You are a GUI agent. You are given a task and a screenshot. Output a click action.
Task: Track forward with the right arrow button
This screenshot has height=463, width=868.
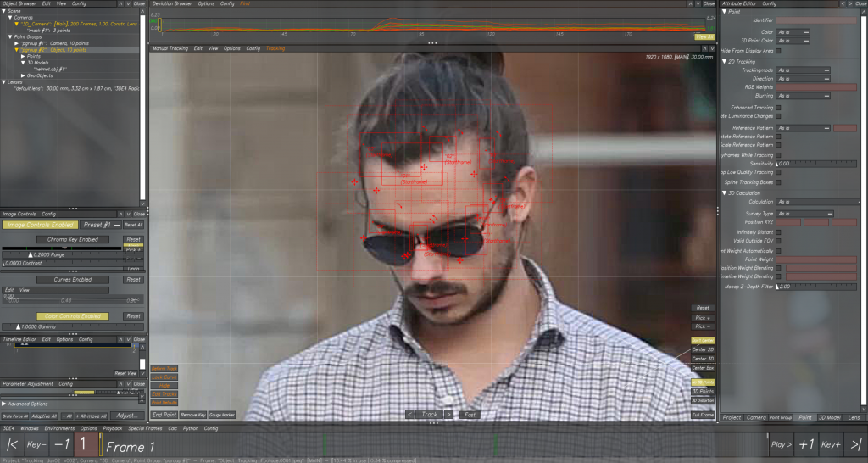point(449,415)
